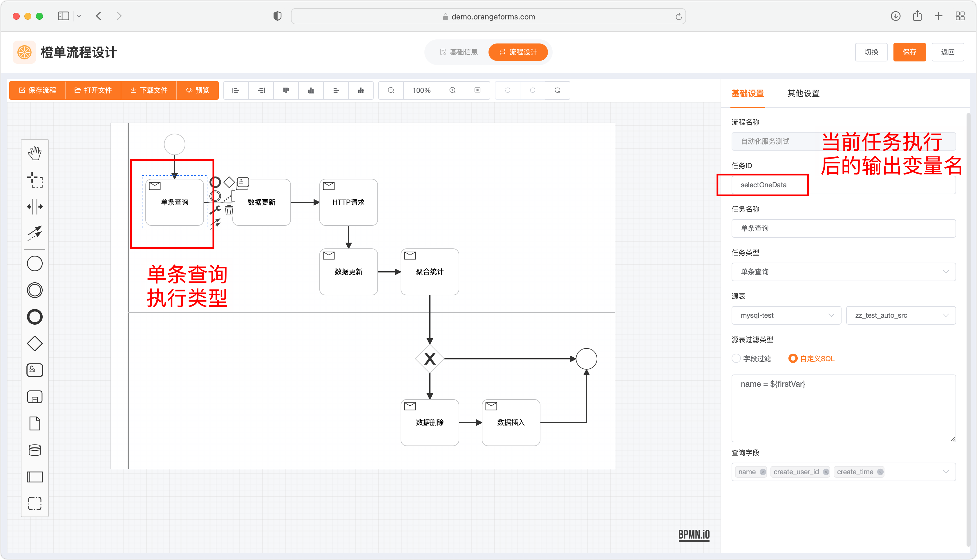Select the hand tool in palette

point(35,153)
